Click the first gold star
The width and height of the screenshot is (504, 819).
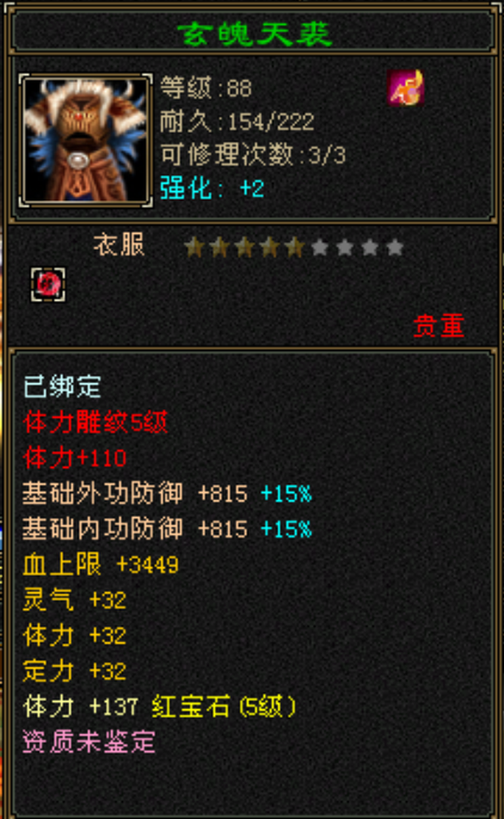point(194,247)
